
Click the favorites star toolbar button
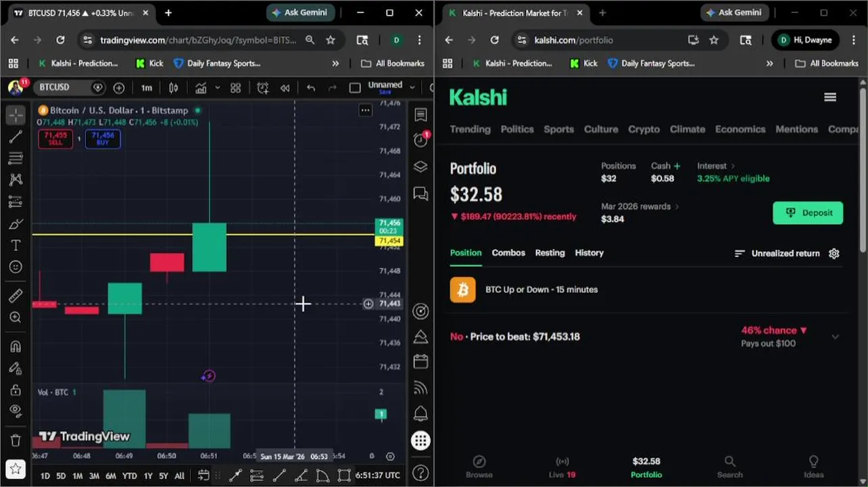(16, 469)
